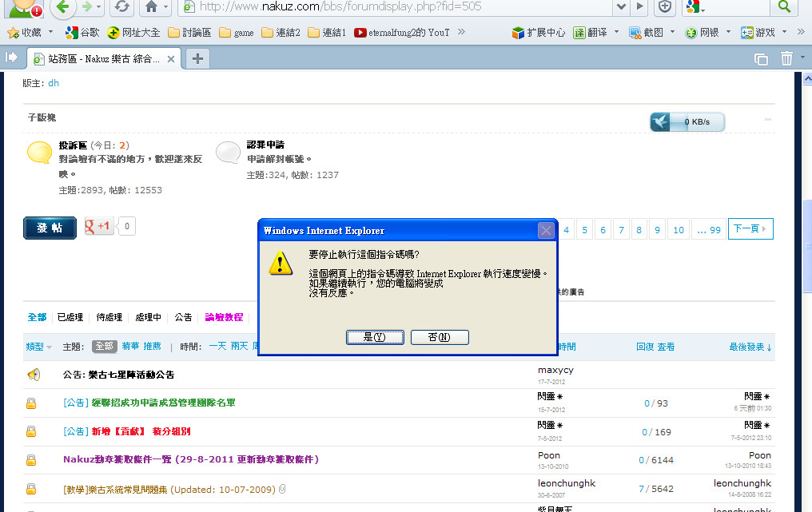
Task: Click the trash icon in the tab bar
Action: [x=787, y=58]
